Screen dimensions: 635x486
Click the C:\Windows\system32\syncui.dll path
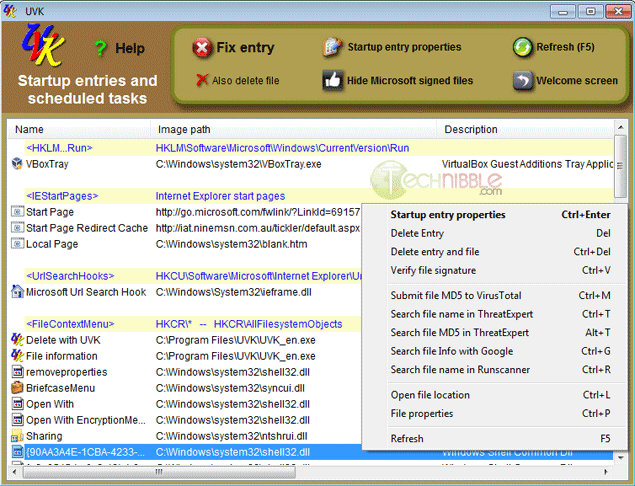tap(230, 388)
